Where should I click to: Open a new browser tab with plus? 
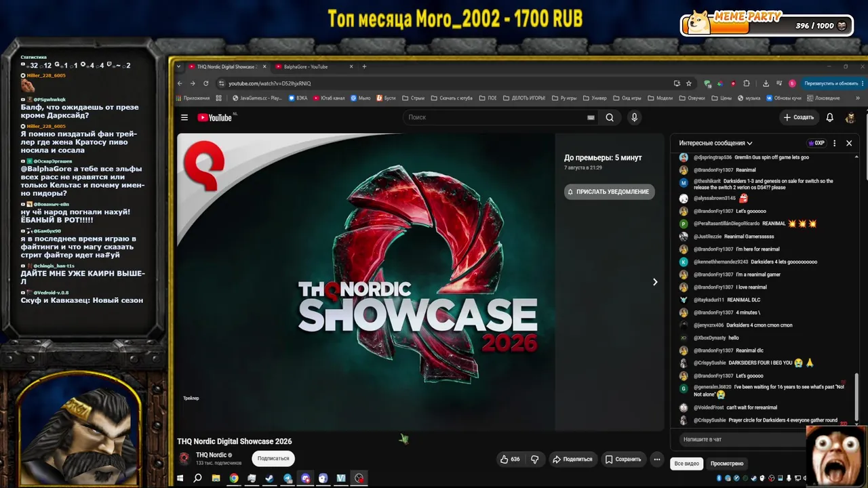tap(364, 66)
